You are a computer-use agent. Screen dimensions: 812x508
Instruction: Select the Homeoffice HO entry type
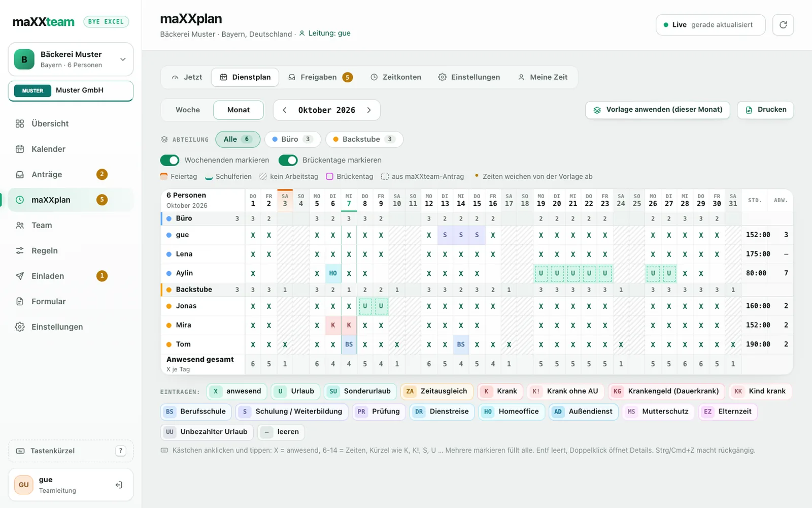pyautogui.click(x=512, y=411)
